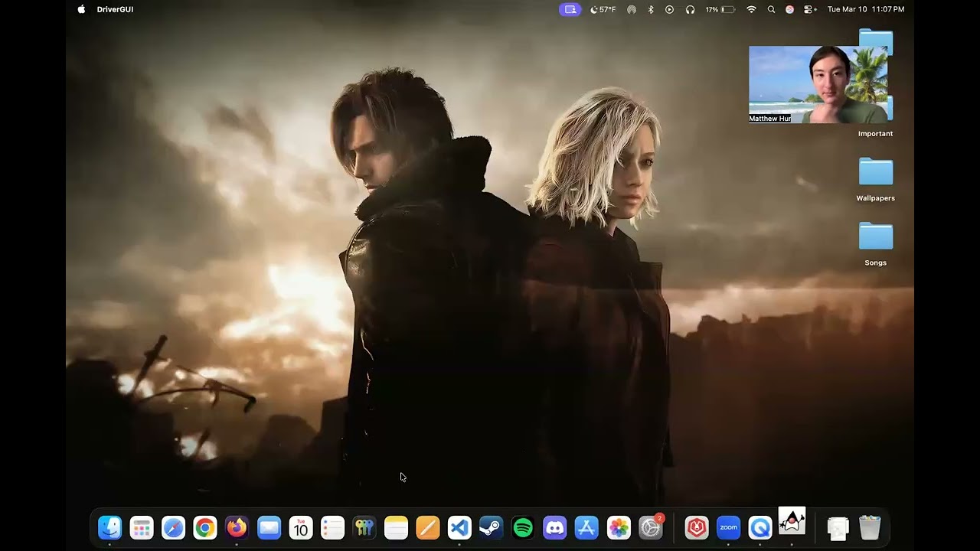Open Calendar showing date 10
980x551 pixels.
point(301,527)
